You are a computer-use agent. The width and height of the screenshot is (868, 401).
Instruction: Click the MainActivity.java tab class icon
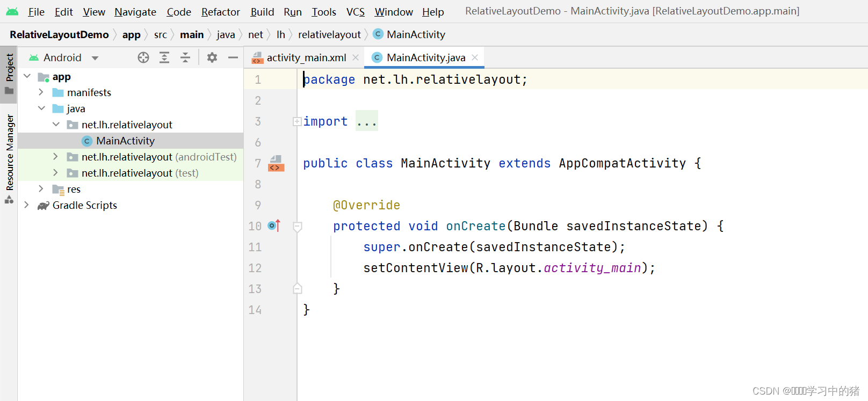point(377,57)
